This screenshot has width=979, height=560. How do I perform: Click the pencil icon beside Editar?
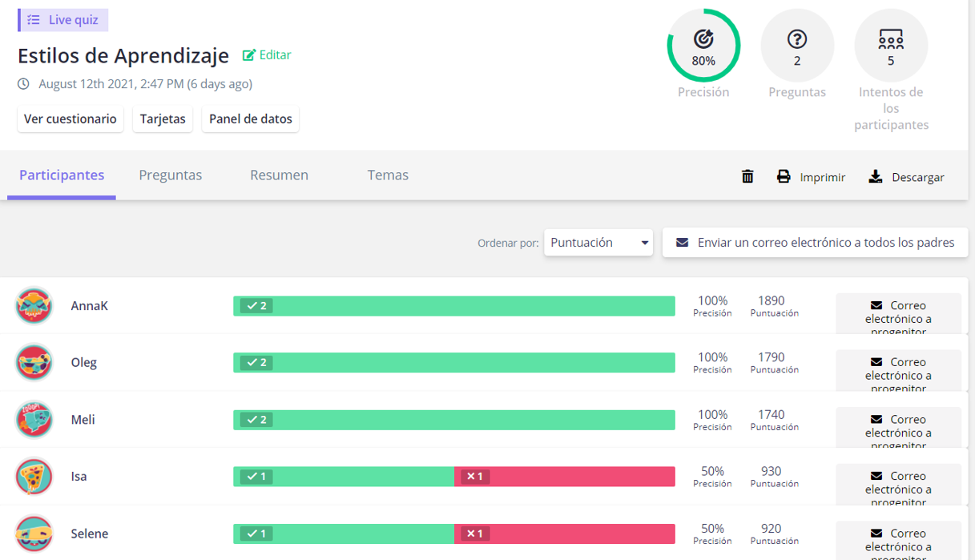(249, 55)
